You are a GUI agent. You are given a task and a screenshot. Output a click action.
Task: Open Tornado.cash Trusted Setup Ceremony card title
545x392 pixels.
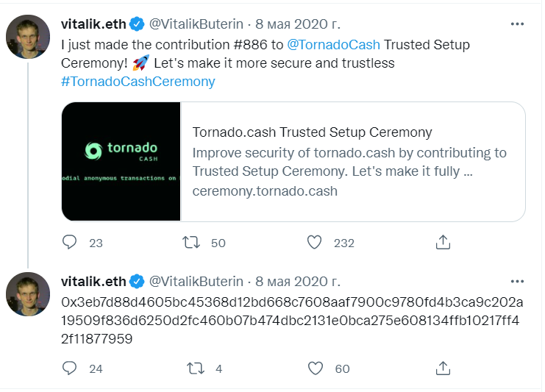[x=312, y=132]
